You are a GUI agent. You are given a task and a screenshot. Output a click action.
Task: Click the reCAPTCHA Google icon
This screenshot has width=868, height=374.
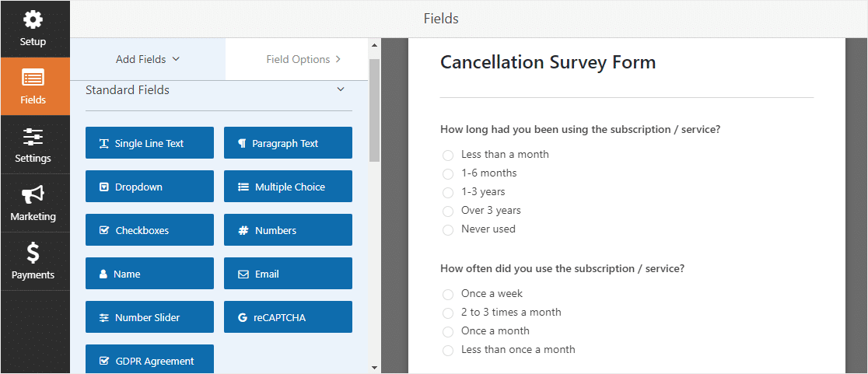coord(242,317)
